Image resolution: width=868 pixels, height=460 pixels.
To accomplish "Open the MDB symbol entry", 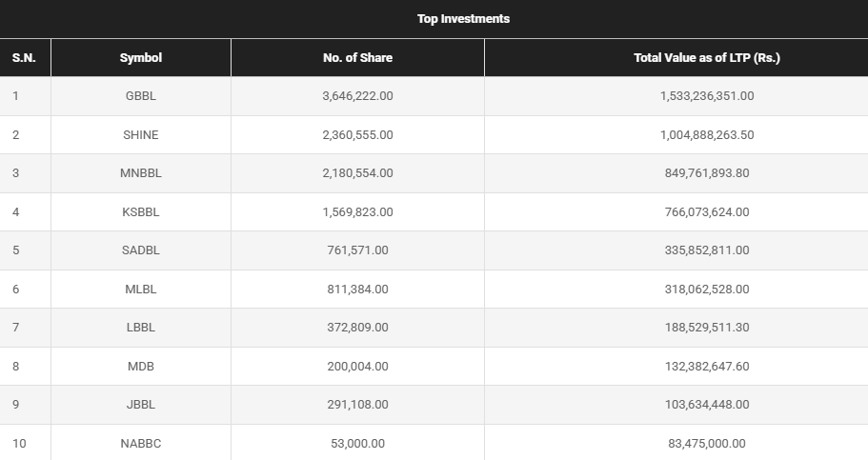I will [x=141, y=367].
